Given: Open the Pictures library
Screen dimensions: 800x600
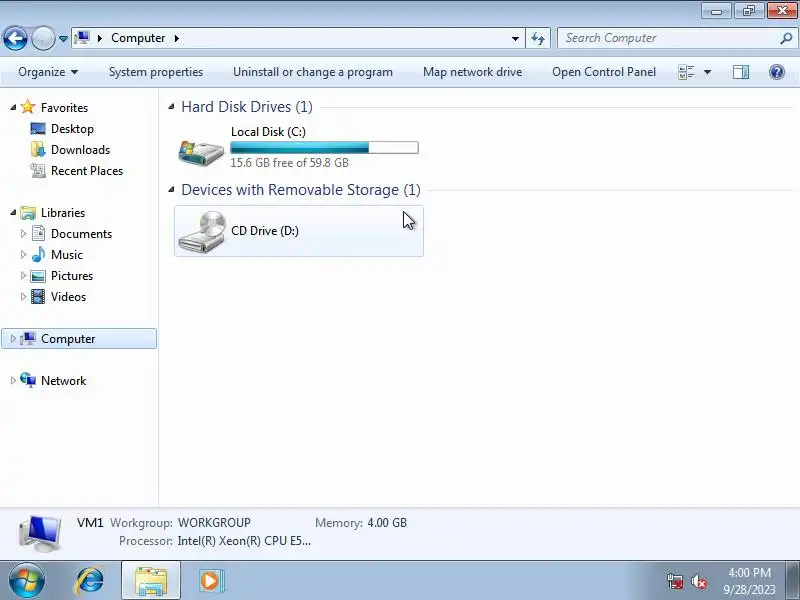Looking at the screenshot, I should pyautogui.click(x=72, y=276).
